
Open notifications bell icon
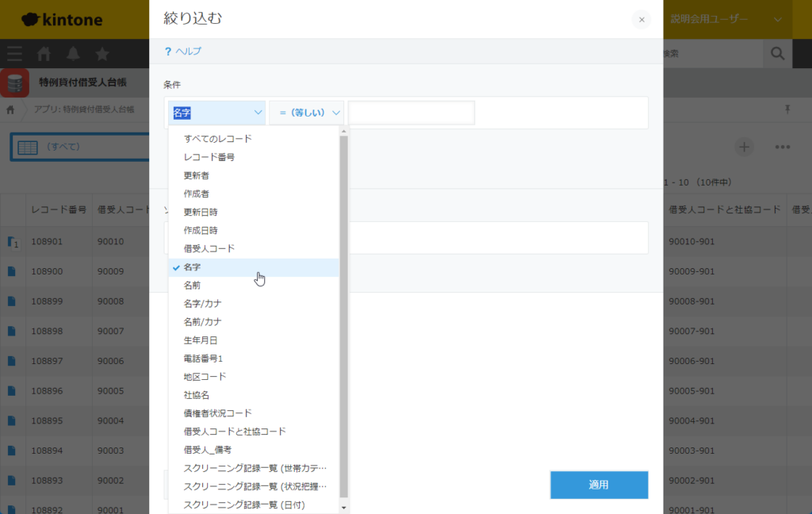coord(73,54)
